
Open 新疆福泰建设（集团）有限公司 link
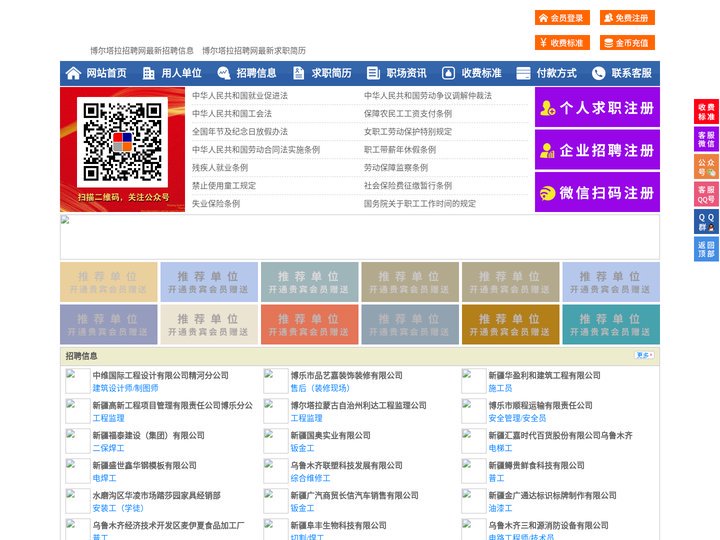[x=148, y=435]
